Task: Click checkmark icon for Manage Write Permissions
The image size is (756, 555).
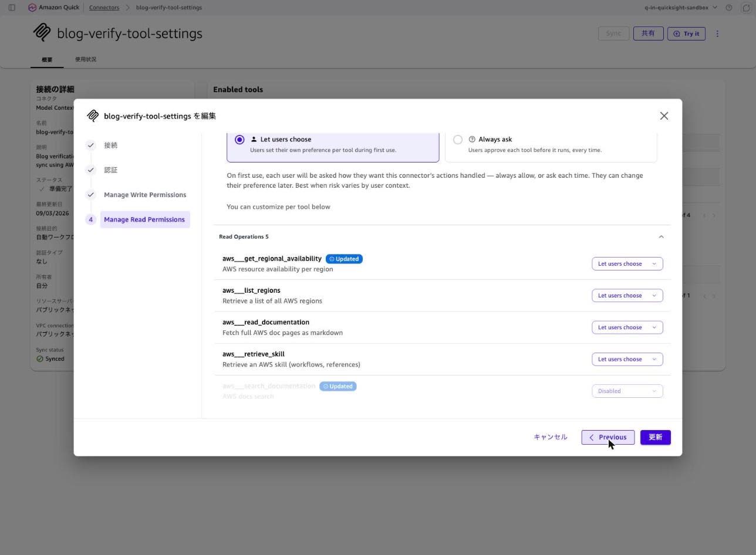Action: [90, 195]
